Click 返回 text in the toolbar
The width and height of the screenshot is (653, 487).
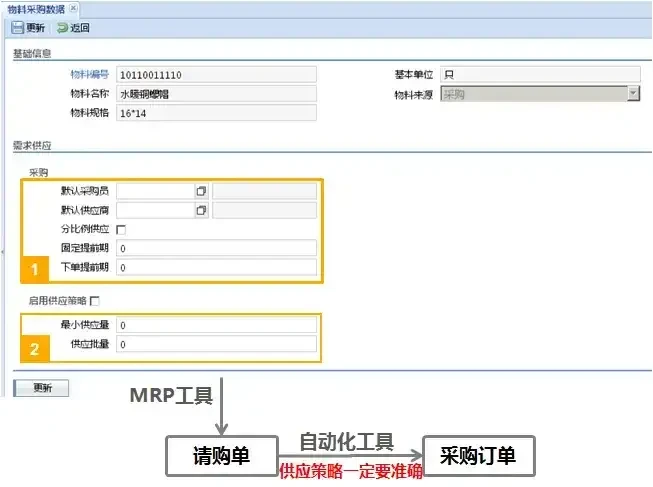80,28
